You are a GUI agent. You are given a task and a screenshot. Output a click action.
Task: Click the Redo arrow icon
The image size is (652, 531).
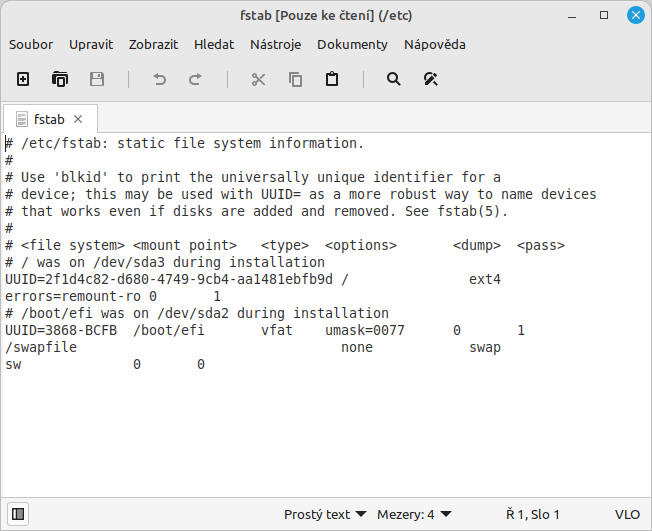(195, 79)
